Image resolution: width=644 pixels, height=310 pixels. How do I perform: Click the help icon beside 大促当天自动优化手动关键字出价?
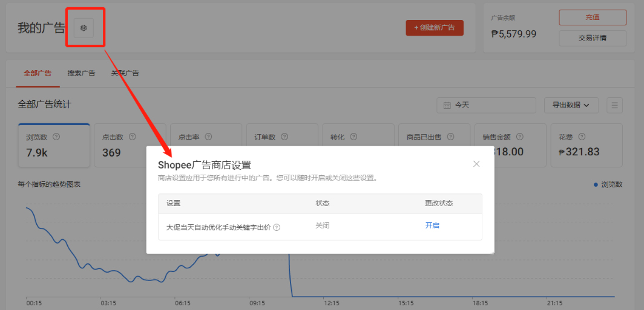[277, 227]
